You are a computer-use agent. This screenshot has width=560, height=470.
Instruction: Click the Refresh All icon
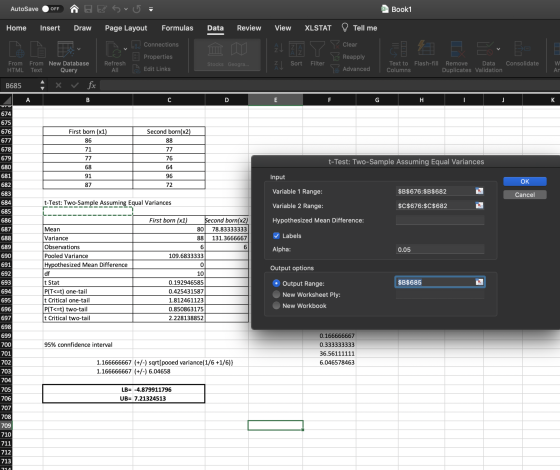tap(114, 50)
